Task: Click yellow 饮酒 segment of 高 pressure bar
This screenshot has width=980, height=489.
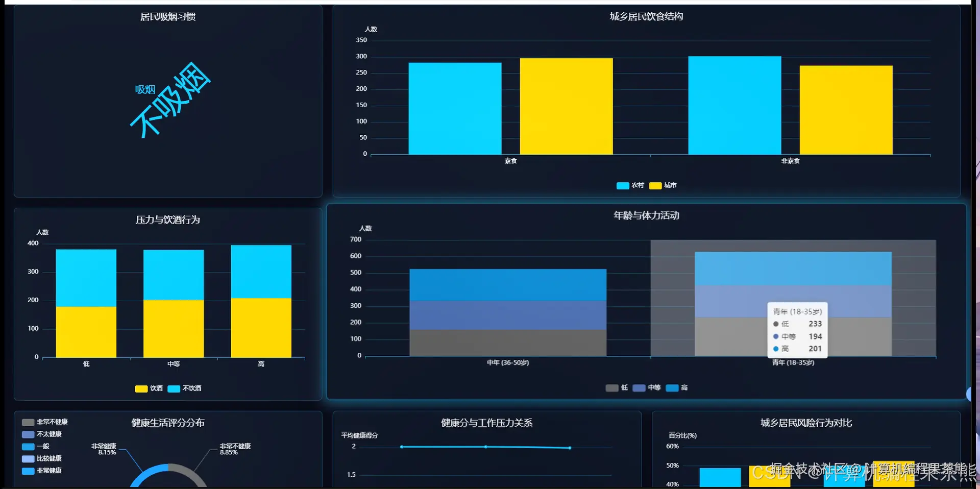Action: (261, 328)
